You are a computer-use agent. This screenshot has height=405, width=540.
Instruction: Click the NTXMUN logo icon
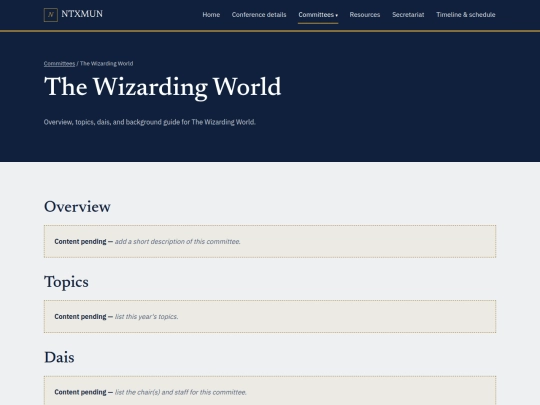click(x=51, y=15)
